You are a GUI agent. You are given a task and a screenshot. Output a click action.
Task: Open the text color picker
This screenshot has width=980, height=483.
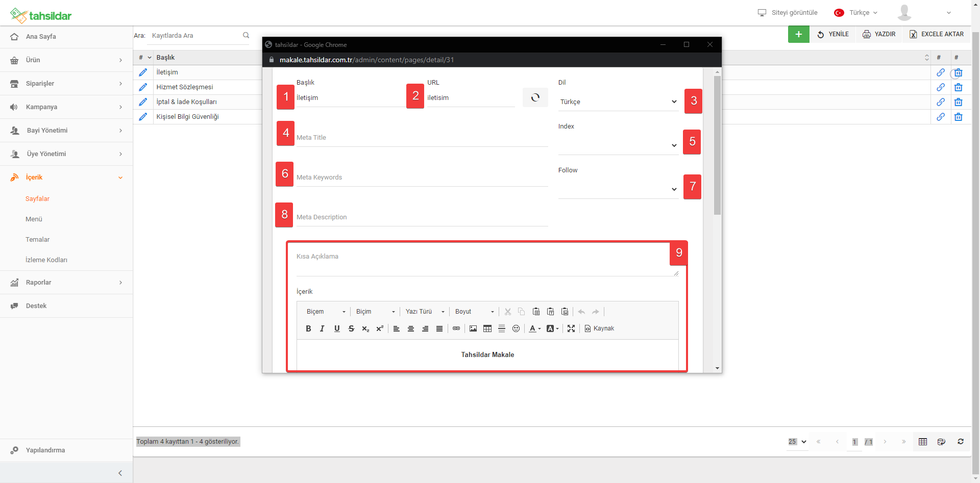[x=534, y=328]
